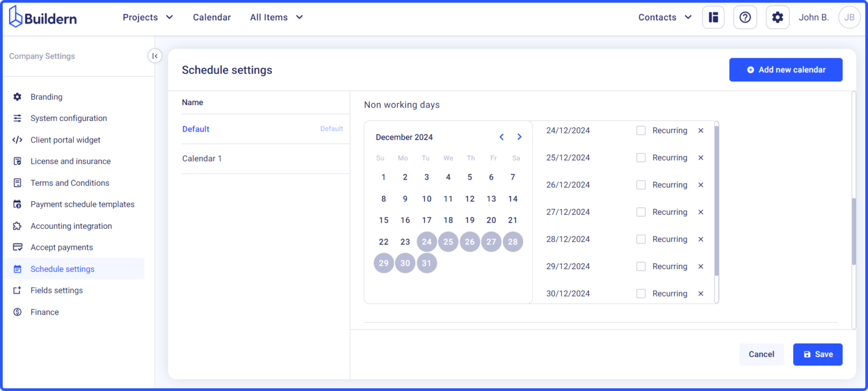Select the Schedule settings calendar icon
Viewport: 868px width, 391px height.
click(19, 268)
